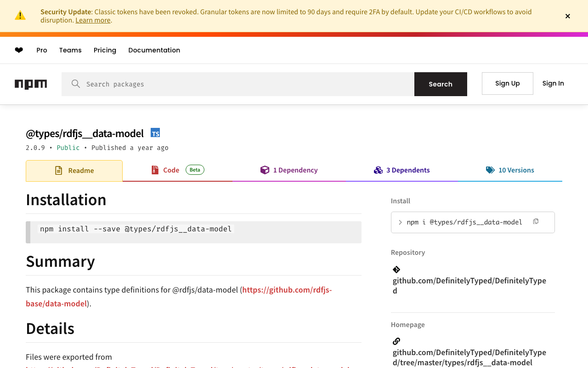Open the 1 Dependency tab

[x=289, y=170]
